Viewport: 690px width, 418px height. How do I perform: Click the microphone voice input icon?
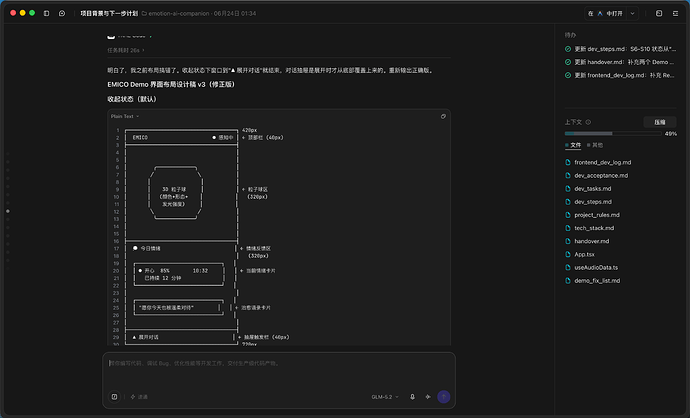pyautogui.click(x=412, y=396)
